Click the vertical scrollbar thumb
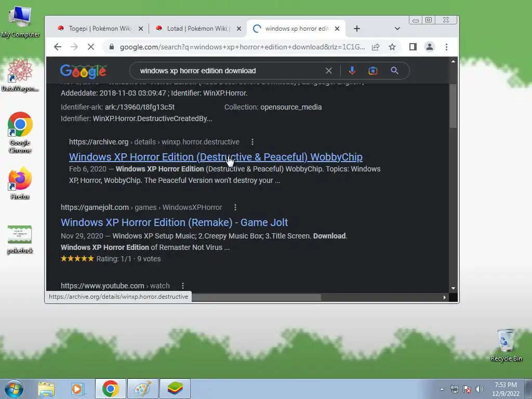This screenshot has width=532, height=399. (453, 106)
